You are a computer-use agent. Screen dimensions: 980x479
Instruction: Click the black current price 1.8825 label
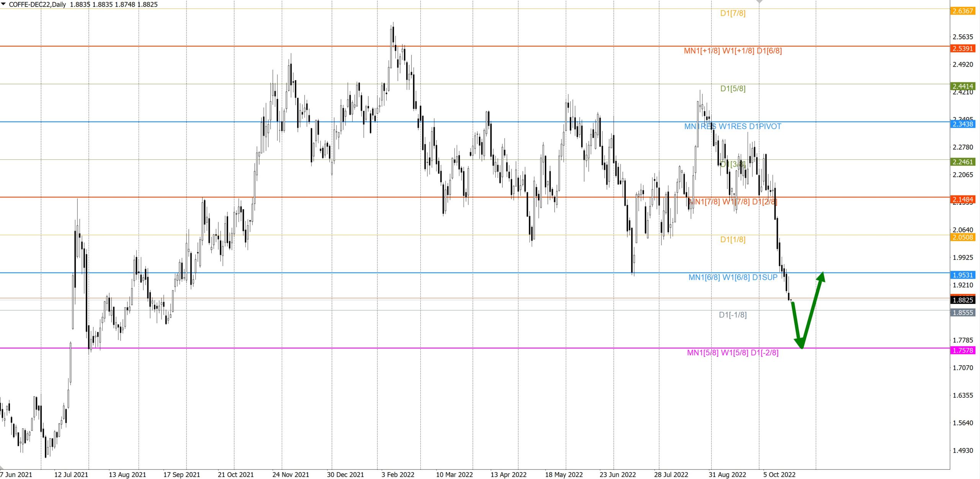point(963,300)
